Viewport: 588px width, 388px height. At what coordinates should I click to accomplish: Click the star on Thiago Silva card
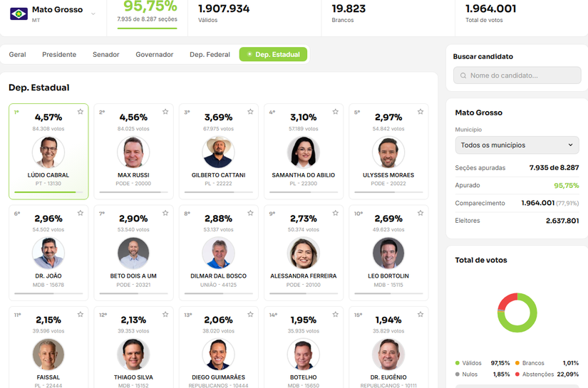(165, 315)
